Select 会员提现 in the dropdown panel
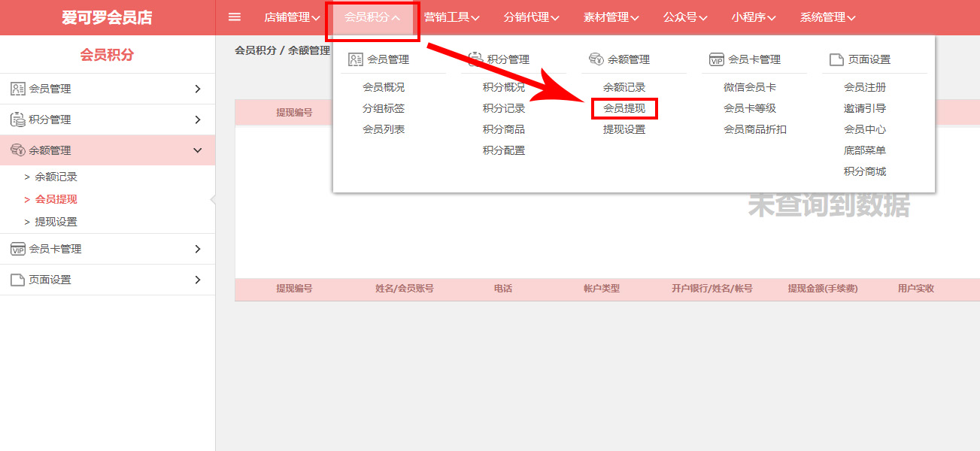The height and width of the screenshot is (451, 980). tap(624, 108)
